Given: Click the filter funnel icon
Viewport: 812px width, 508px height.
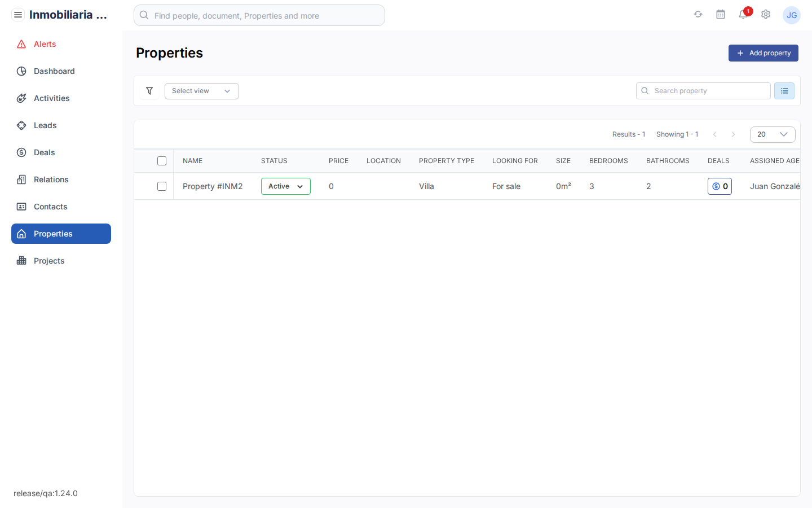Looking at the screenshot, I should (x=149, y=90).
